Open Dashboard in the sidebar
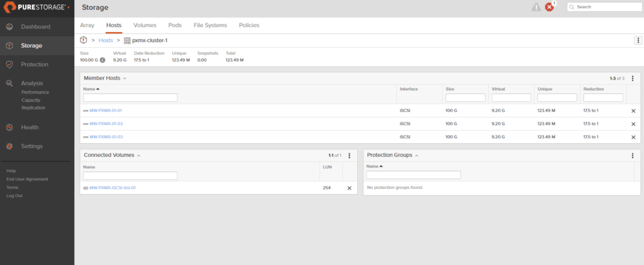The height and width of the screenshot is (265, 644). (36, 26)
